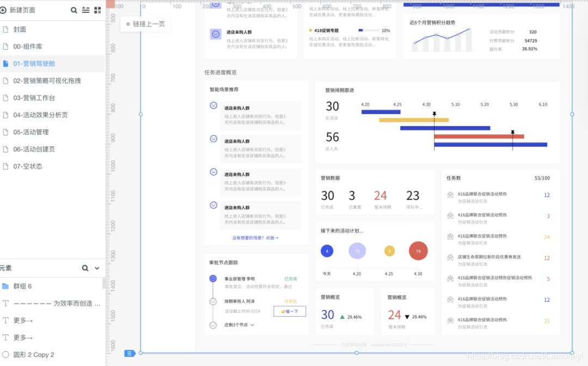Click the 任务数 53/100 counter text
Screen dimensions: 588x366
542,178
